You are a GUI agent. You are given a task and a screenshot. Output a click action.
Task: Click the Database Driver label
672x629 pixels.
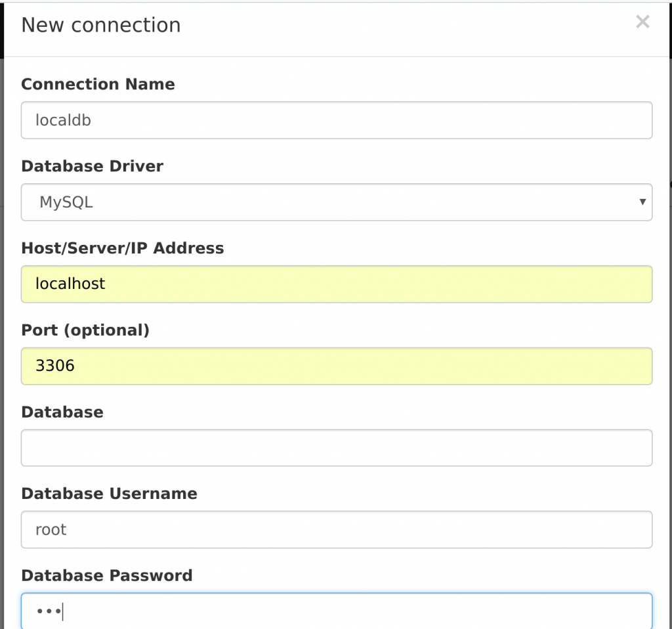pyautogui.click(x=92, y=166)
